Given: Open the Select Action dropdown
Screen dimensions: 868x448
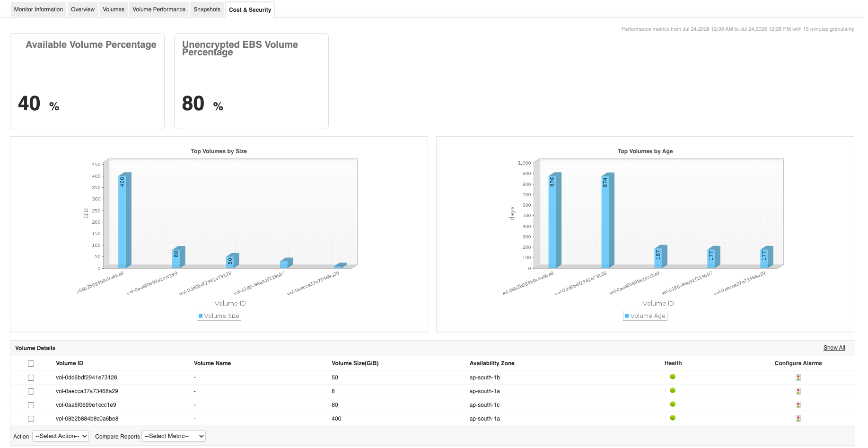Looking at the screenshot, I should (x=61, y=436).
